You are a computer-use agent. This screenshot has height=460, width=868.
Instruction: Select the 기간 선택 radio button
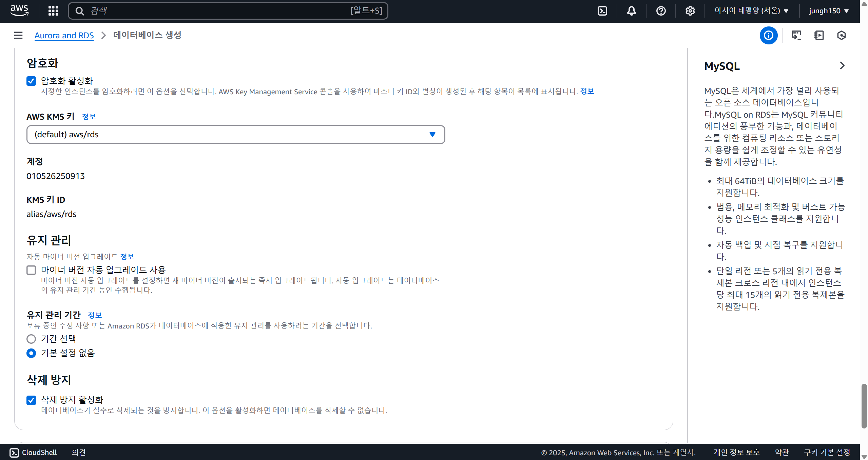[x=31, y=339]
